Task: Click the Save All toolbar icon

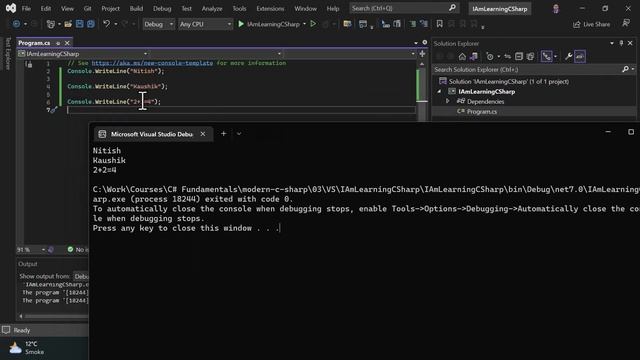Action: click(x=91, y=24)
